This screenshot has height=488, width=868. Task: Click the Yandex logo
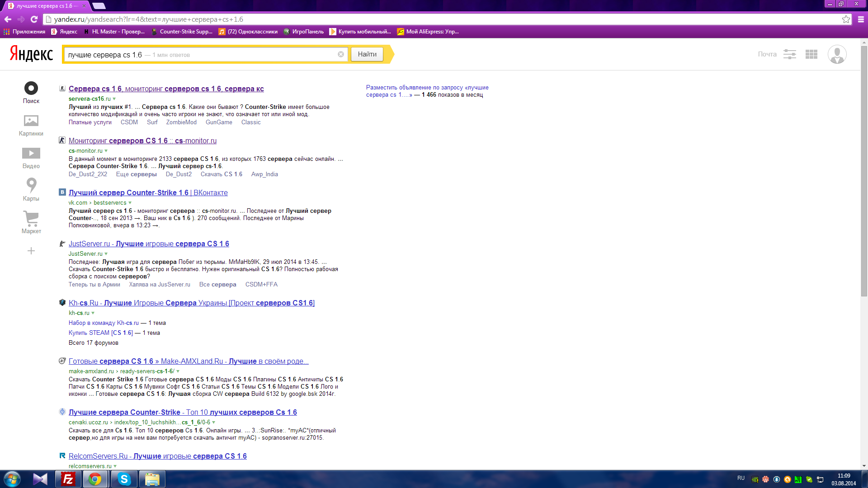pyautogui.click(x=31, y=54)
